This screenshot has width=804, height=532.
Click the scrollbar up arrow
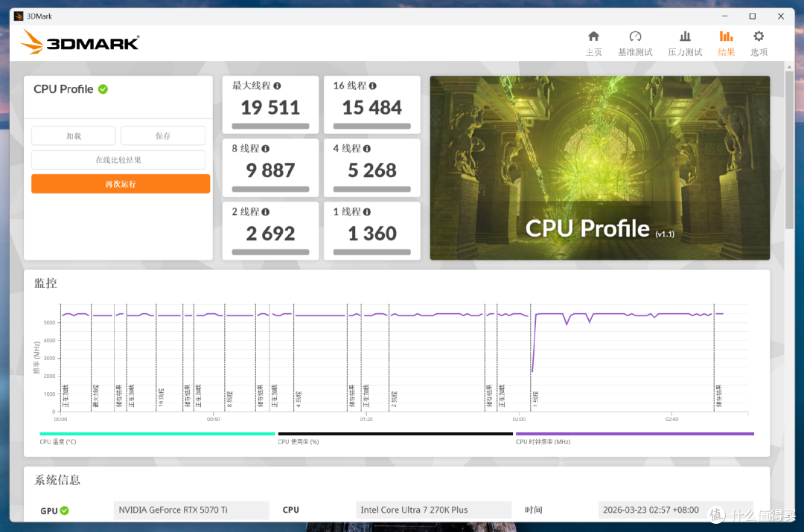(789, 67)
